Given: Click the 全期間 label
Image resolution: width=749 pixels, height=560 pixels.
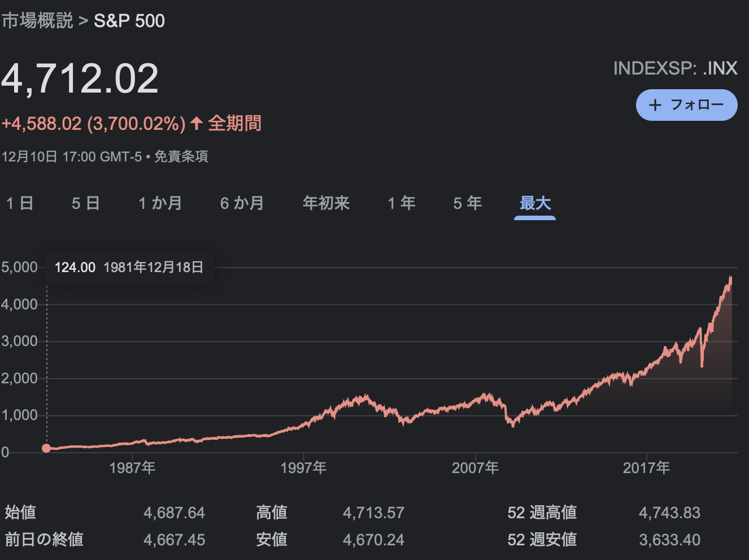Looking at the screenshot, I should (235, 123).
